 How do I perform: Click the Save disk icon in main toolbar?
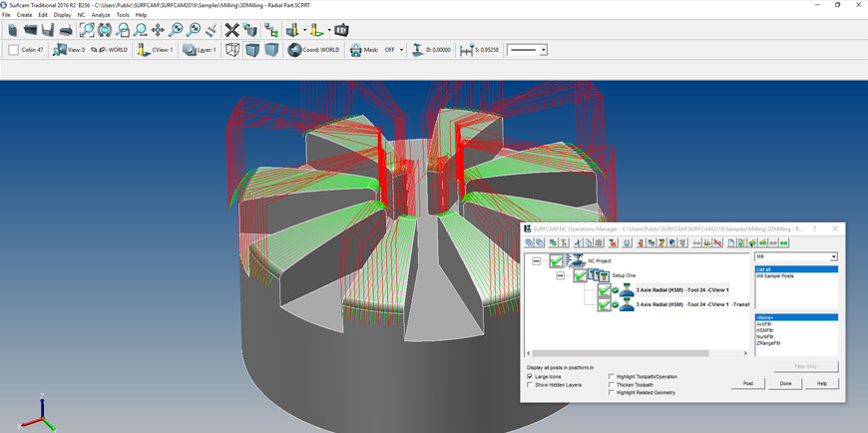(48, 30)
